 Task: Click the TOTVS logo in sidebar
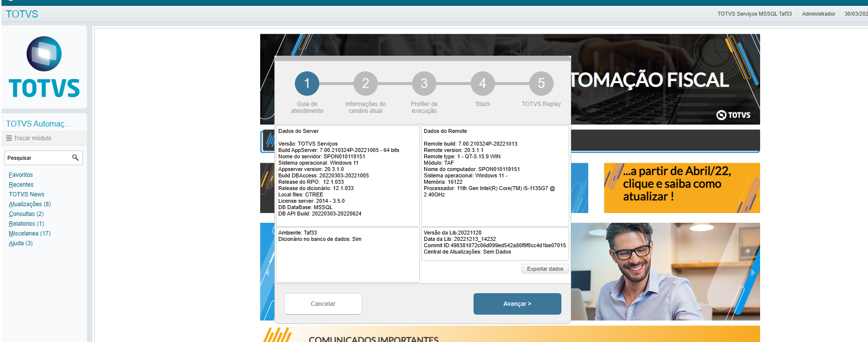(x=44, y=67)
